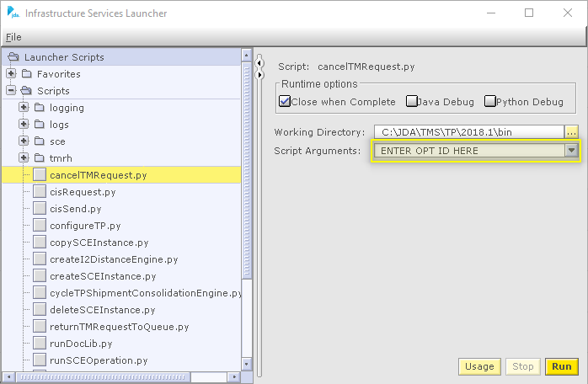This screenshot has width=588, height=384.
Task: Close the Infrastructure Services Launcher window
Action: tap(568, 13)
